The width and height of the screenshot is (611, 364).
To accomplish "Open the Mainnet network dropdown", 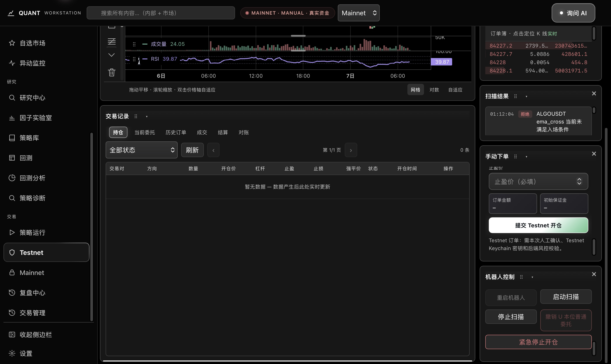I will [x=358, y=13].
